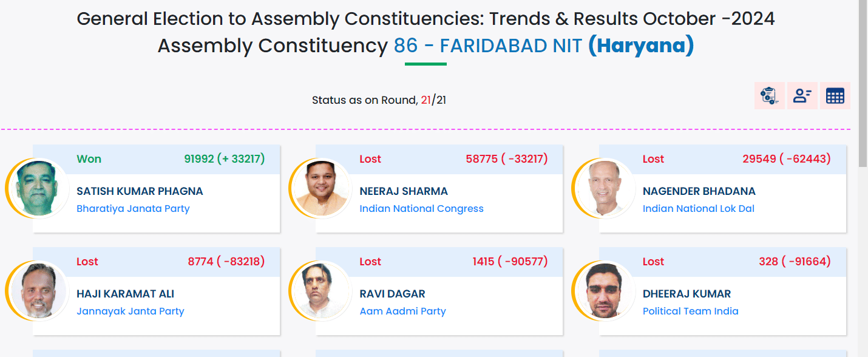Viewport: 868px width, 357px height.
Task: Click the Haryana state link in heading
Action: pyautogui.click(x=640, y=46)
